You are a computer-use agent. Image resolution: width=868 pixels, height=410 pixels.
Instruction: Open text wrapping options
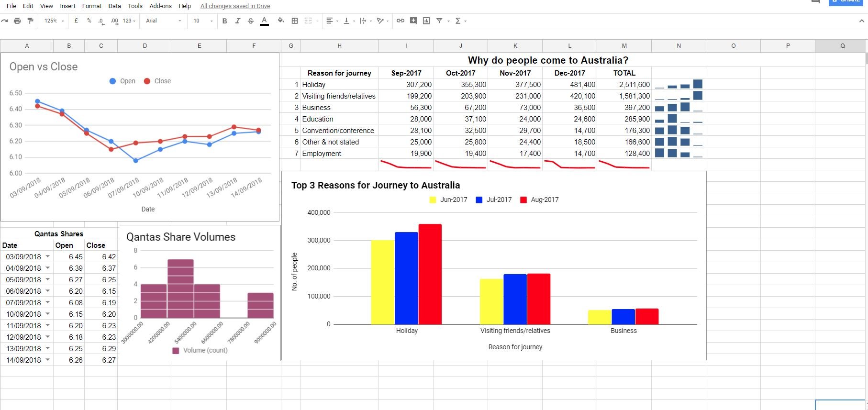(x=366, y=21)
